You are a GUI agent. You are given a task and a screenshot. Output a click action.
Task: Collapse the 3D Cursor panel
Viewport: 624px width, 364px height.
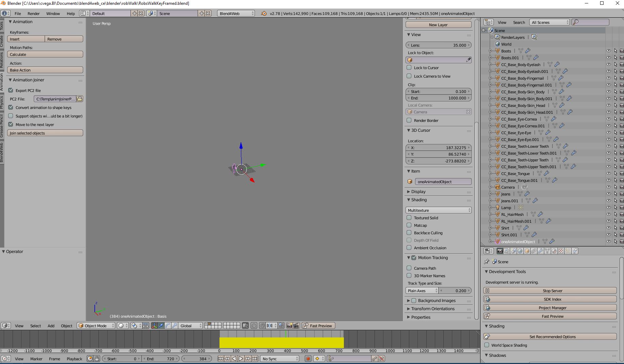coord(409,130)
